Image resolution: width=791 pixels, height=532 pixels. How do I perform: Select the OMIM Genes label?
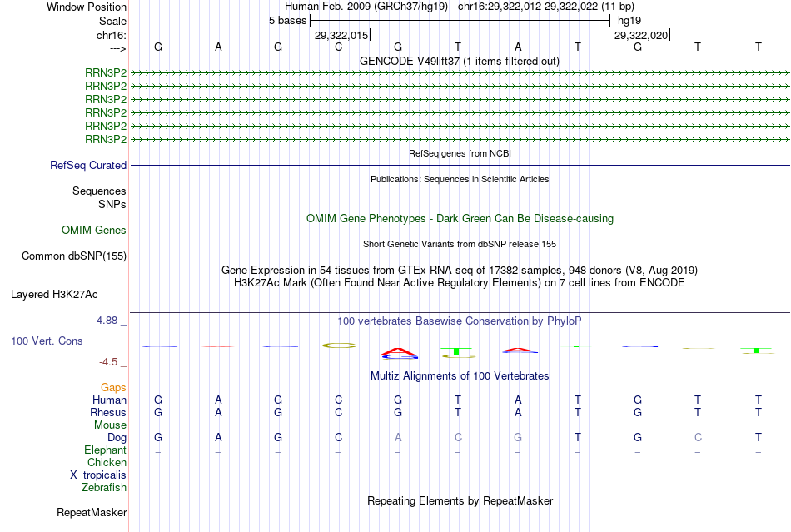pyautogui.click(x=93, y=231)
